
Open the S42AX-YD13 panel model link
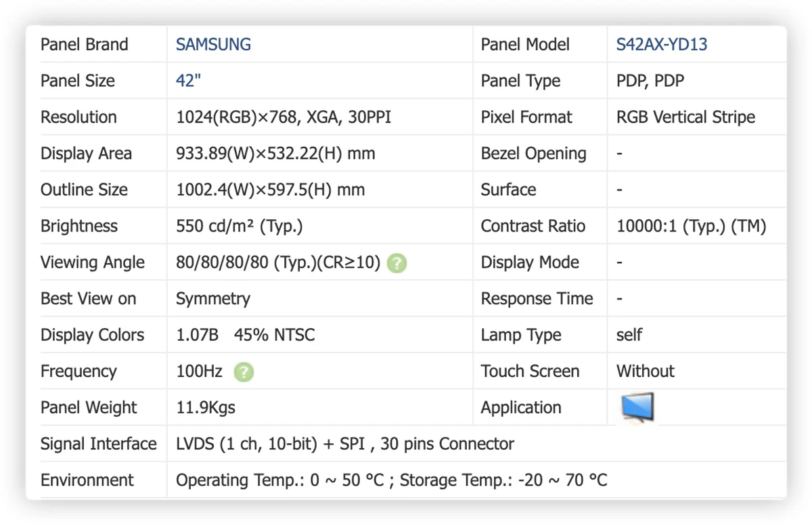pos(662,45)
